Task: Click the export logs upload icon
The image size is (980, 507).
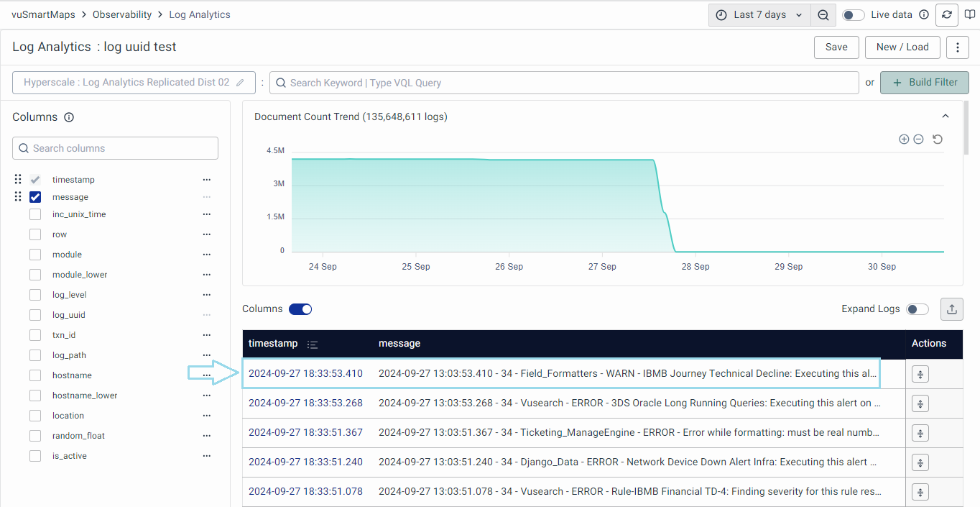Action: point(951,309)
